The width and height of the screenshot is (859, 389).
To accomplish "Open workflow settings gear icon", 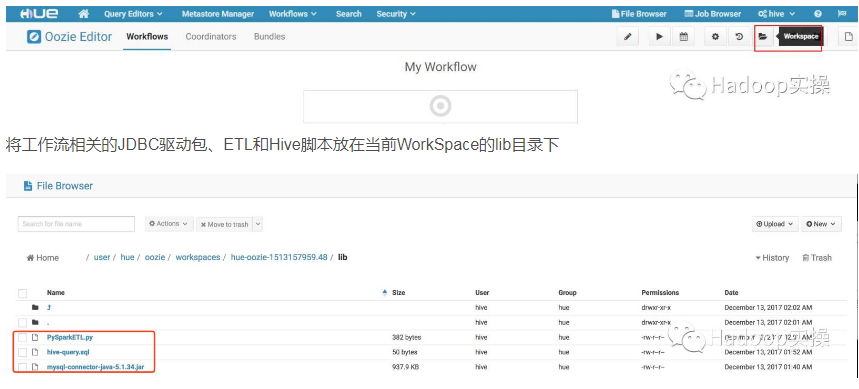I will click(715, 37).
